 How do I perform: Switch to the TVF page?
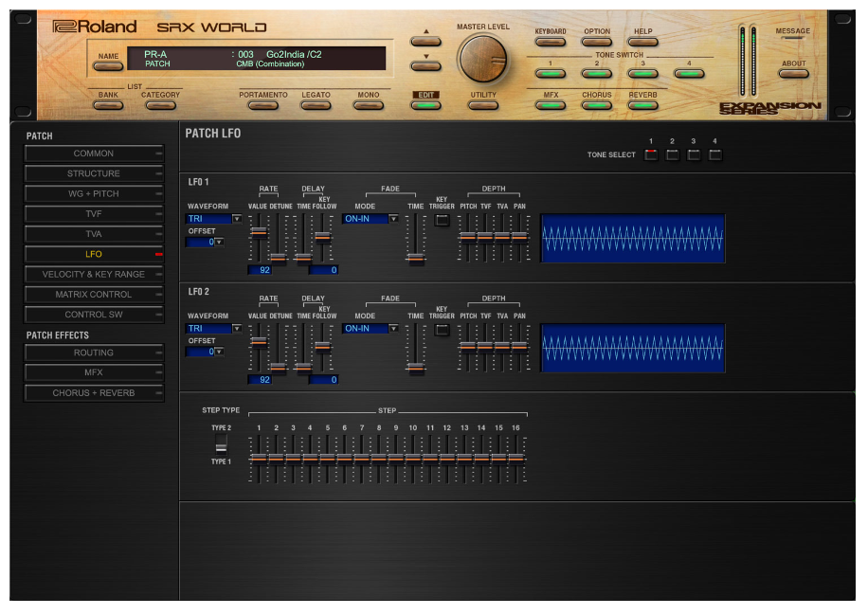pos(94,213)
